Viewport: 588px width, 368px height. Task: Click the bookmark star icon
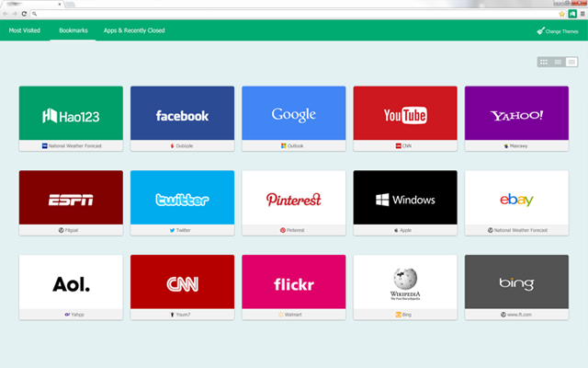point(561,14)
